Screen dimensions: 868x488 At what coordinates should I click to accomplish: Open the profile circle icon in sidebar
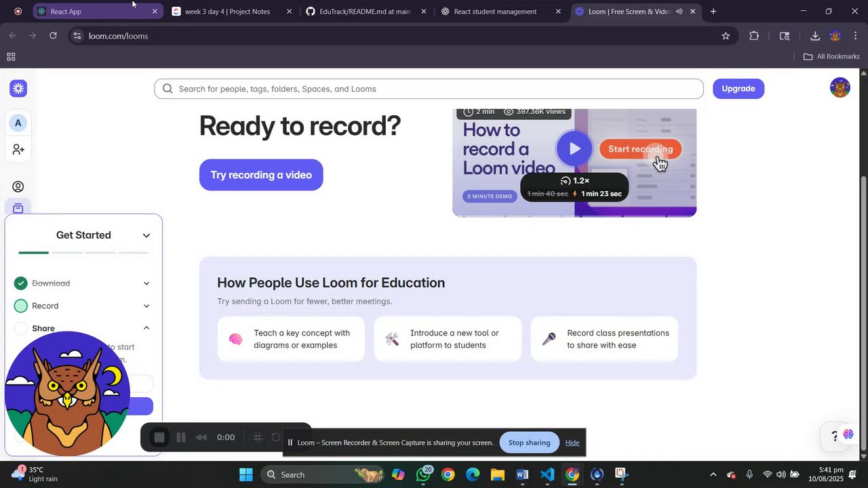(x=18, y=187)
